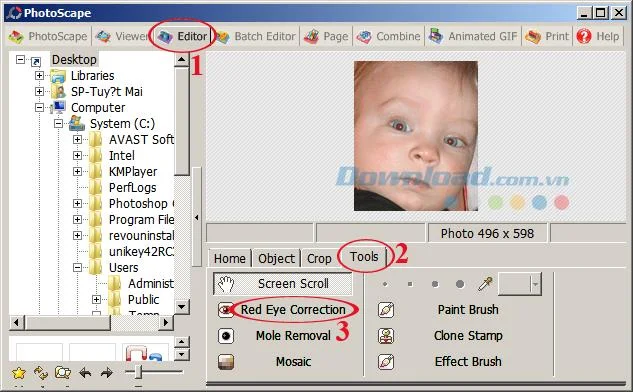Click the Mosaic tool icon
The height and width of the screenshot is (392, 633).
226,362
